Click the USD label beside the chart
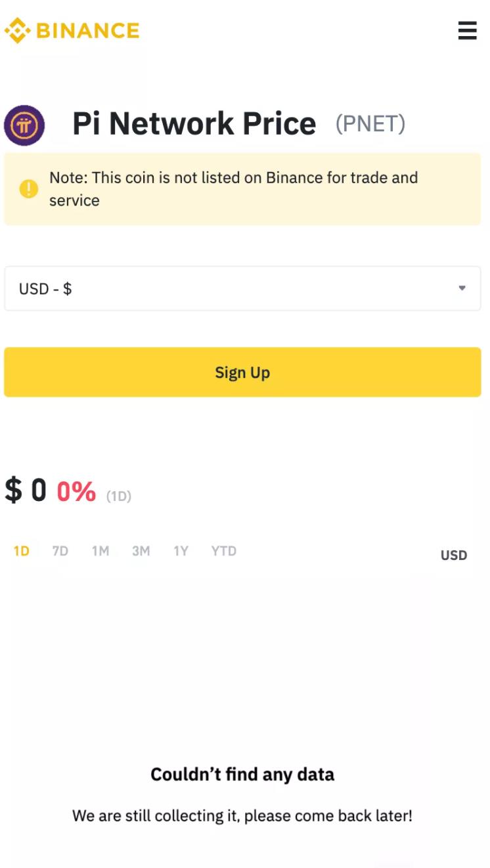The image size is (490, 868). coord(453,555)
